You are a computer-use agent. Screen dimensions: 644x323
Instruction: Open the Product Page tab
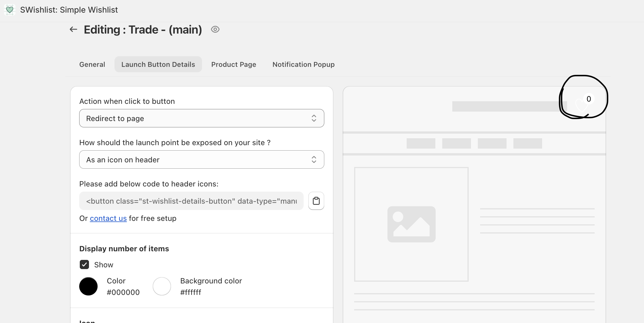[234, 64]
